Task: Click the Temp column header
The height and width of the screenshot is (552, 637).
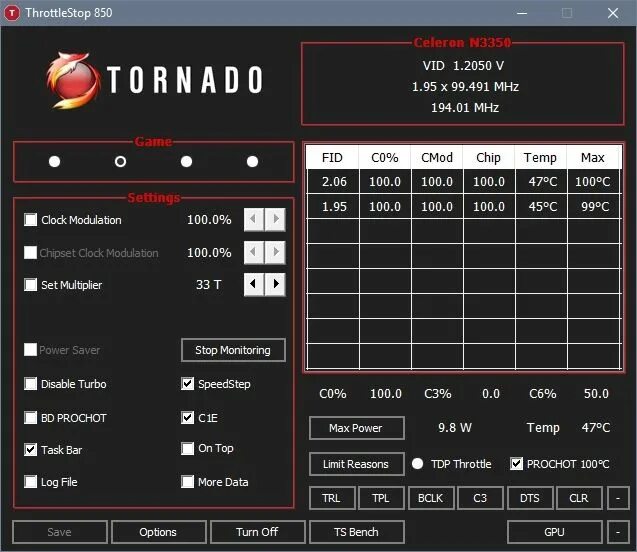Action: 541,158
